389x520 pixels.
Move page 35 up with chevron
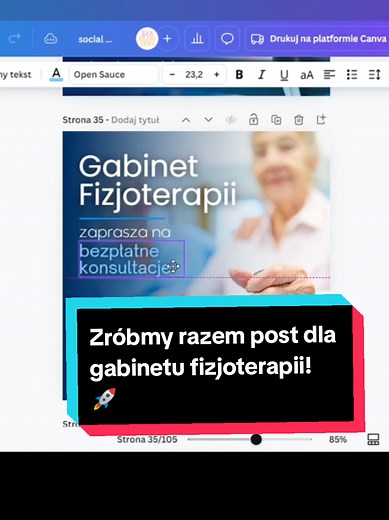(x=186, y=120)
